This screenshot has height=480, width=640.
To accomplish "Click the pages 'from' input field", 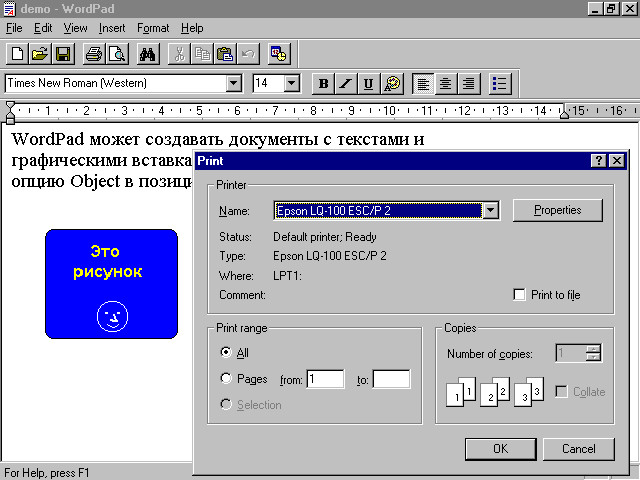I will [326, 379].
